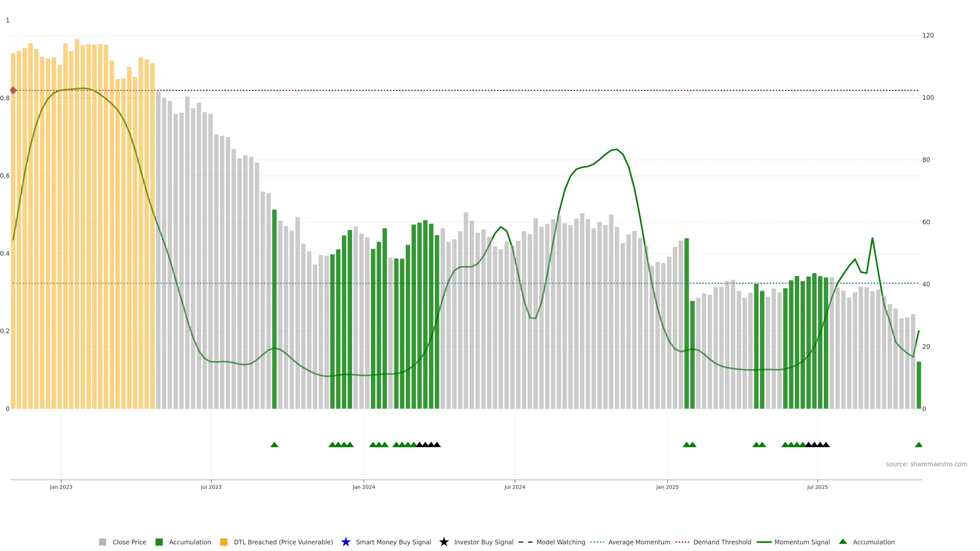Image resolution: width=980 pixels, height=551 pixels.
Task: Click the Investor Buy Signal legend label
Action: (484, 542)
